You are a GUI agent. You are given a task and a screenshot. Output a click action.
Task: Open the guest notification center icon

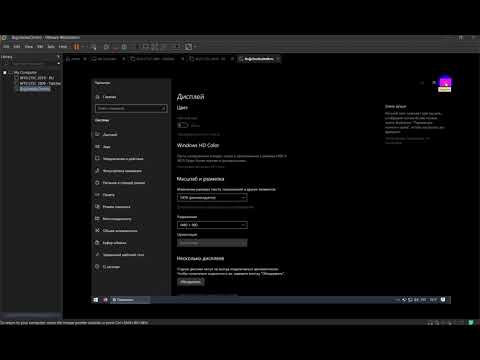tap(443, 300)
